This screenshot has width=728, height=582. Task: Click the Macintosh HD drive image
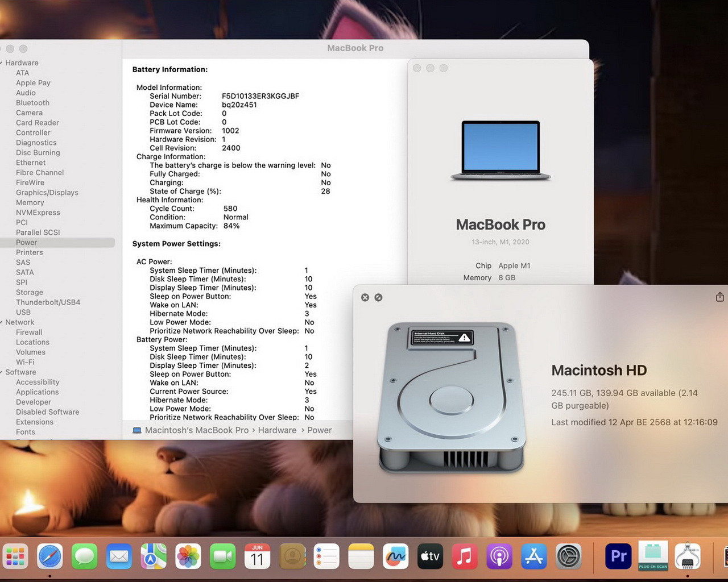[451, 397]
